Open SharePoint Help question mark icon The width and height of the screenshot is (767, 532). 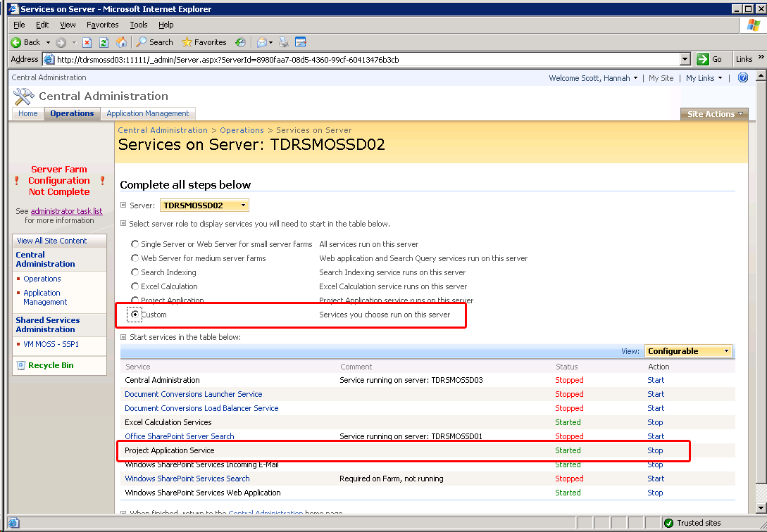(x=742, y=77)
